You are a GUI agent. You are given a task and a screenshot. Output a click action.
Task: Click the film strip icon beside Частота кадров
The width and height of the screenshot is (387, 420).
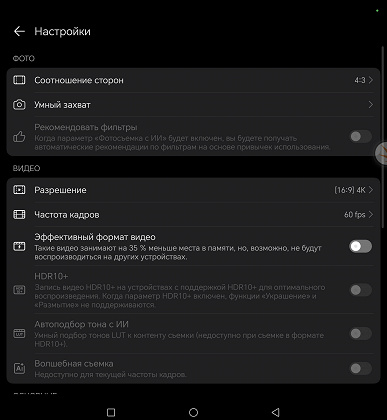coord(19,214)
